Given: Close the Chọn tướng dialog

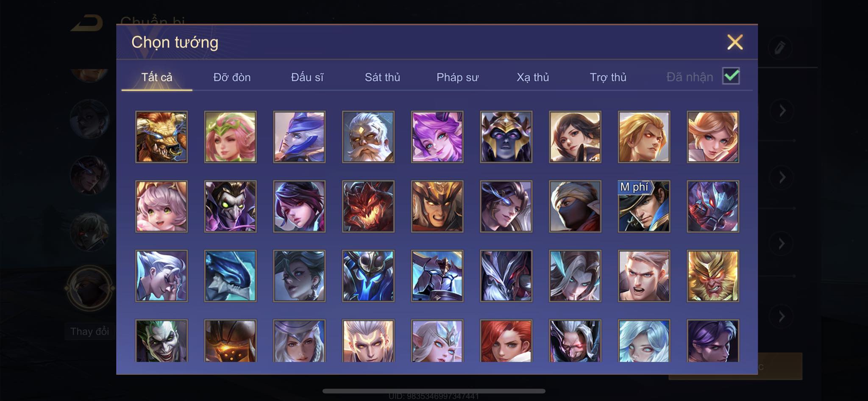Looking at the screenshot, I should (735, 42).
